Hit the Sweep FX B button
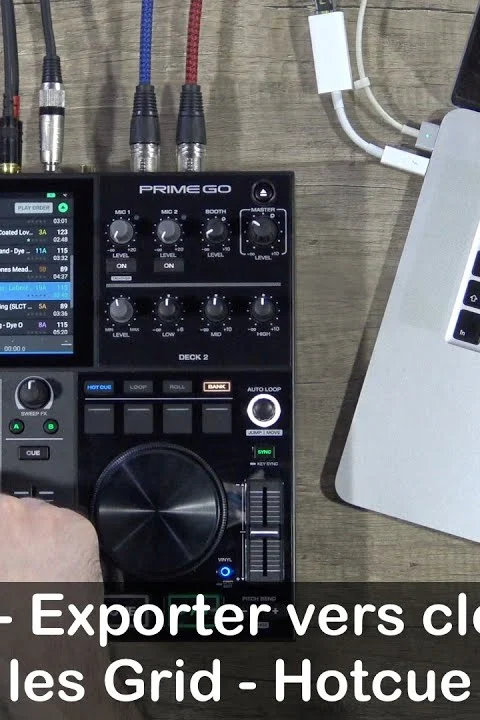This screenshot has height=720, width=480. tap(51, 427)
